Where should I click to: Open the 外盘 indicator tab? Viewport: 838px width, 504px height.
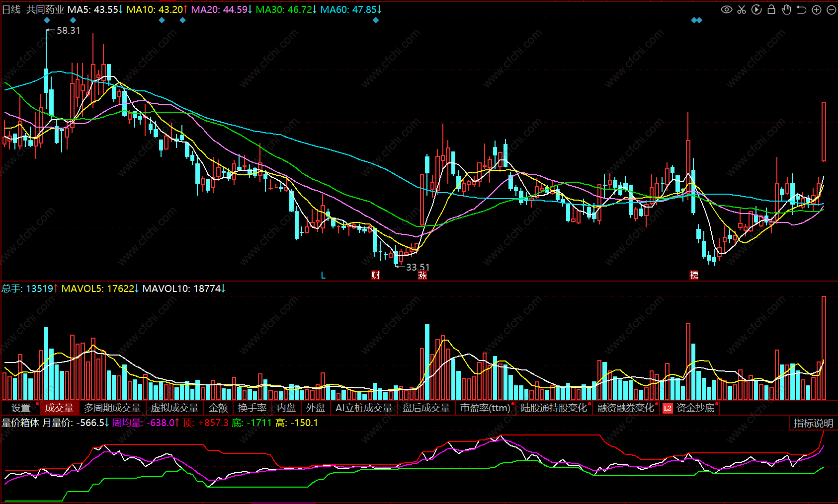click(x=316, y=408)
